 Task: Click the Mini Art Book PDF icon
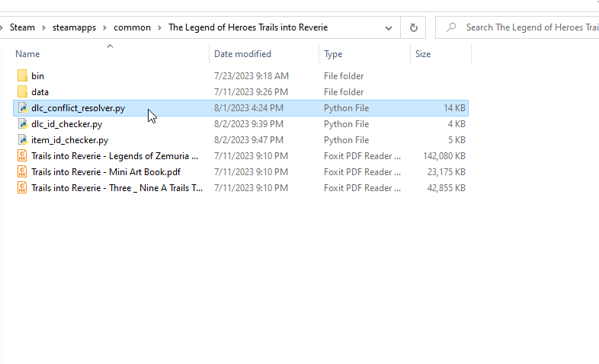click(22, 171)
